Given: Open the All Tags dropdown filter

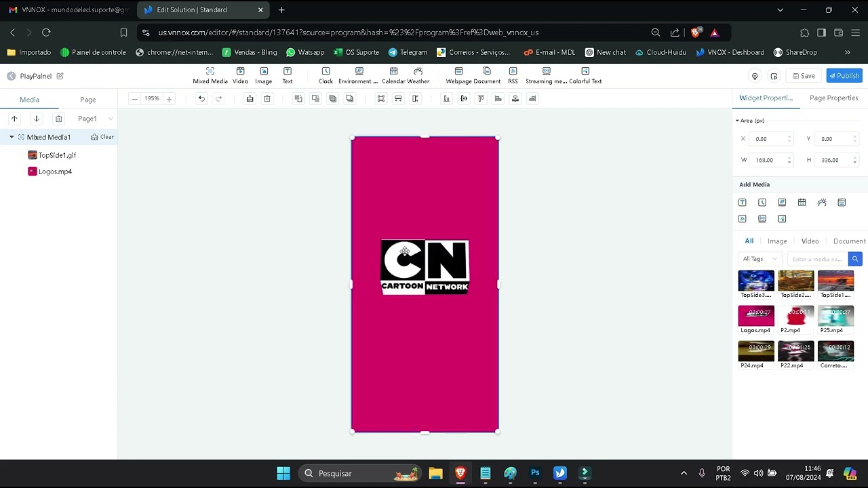Looking at the screenshot, I should point(759,259).
